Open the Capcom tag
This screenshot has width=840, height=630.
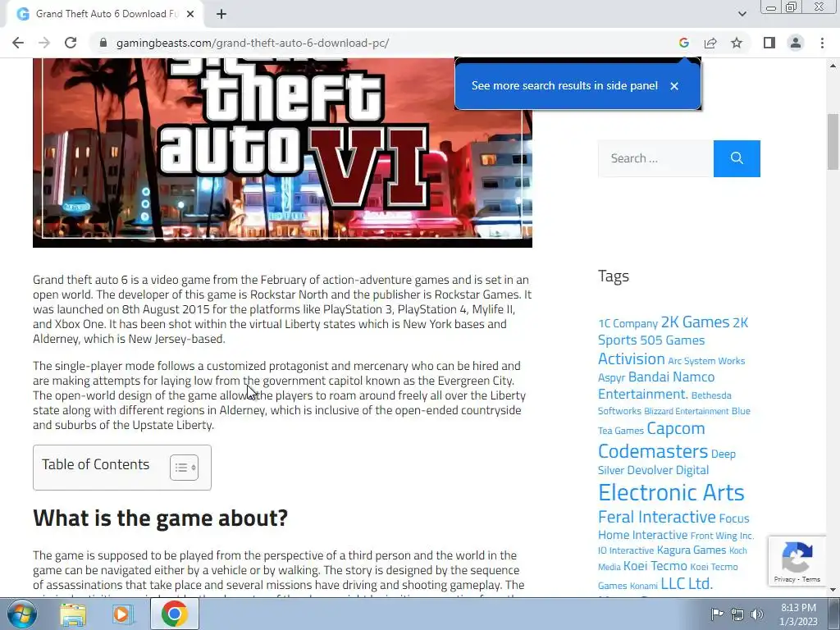pyautogui.click(x=676, y=428)
